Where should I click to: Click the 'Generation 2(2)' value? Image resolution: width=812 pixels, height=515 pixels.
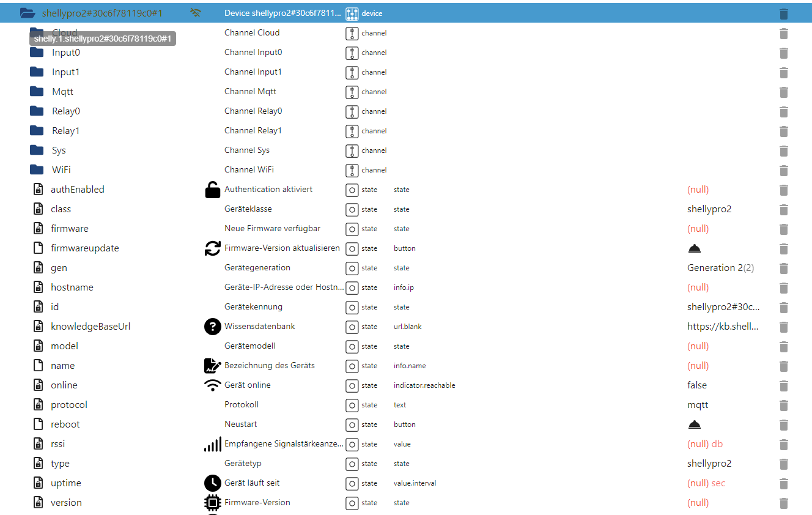click(x=721, y=268)
